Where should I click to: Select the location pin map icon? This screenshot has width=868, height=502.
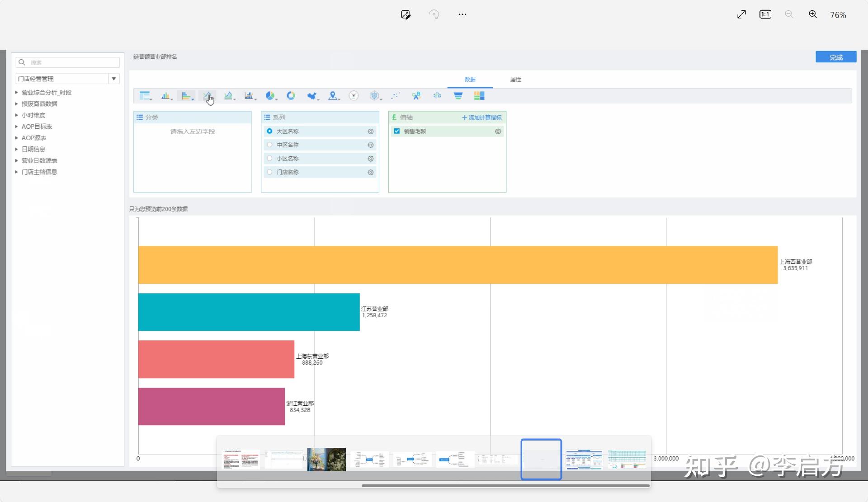(x=333, y=96)
